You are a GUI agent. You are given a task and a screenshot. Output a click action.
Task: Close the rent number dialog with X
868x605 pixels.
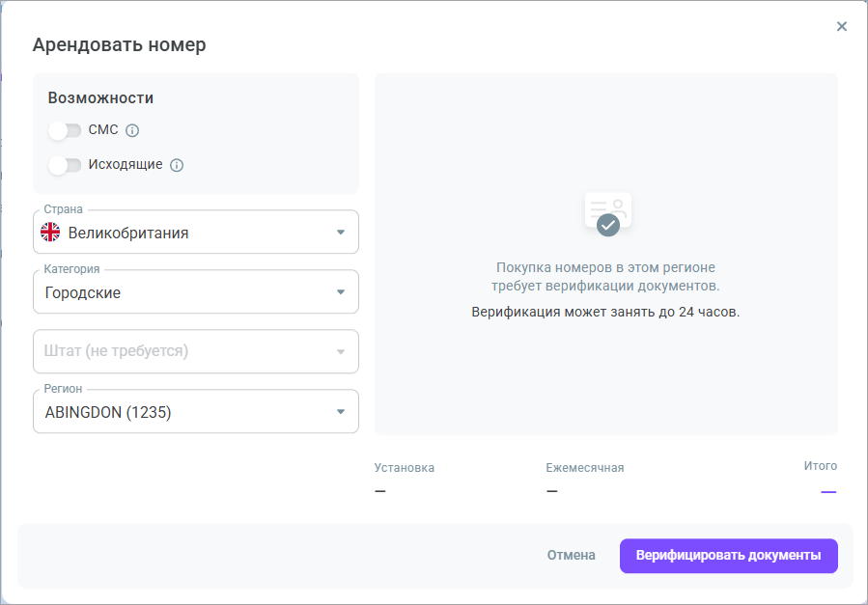[842, 27]
